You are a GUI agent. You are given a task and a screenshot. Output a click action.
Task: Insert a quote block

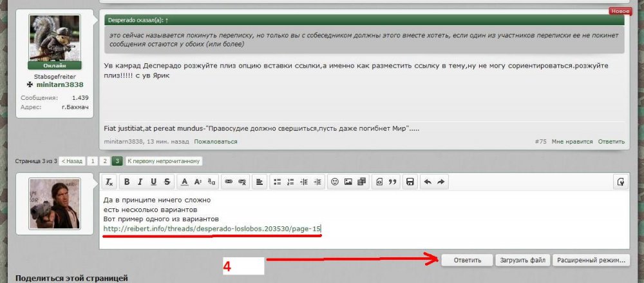392,182
